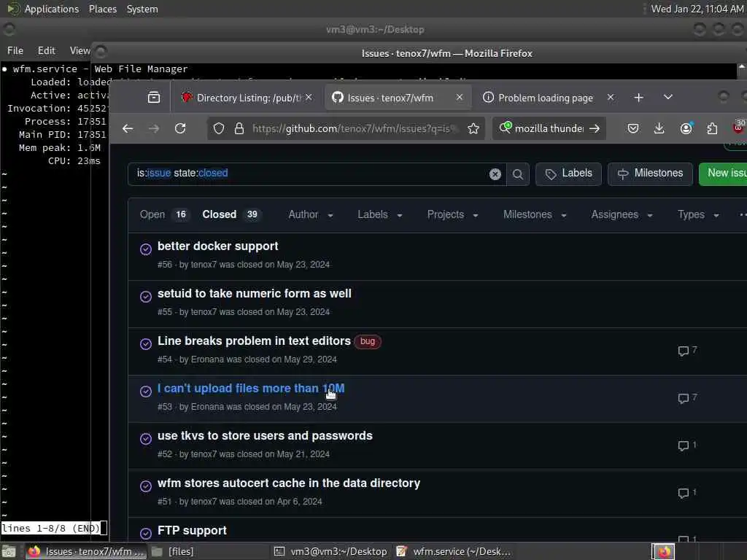747x560 pixels.
Task: Open the Author filter dropdown
Action: coord(311,215)
